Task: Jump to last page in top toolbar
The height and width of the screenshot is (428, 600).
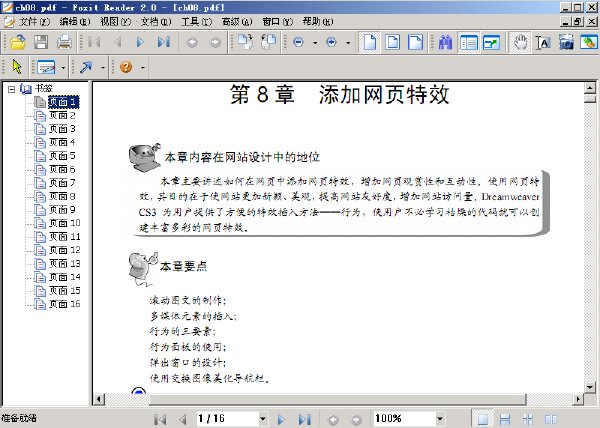Action: 164,42
